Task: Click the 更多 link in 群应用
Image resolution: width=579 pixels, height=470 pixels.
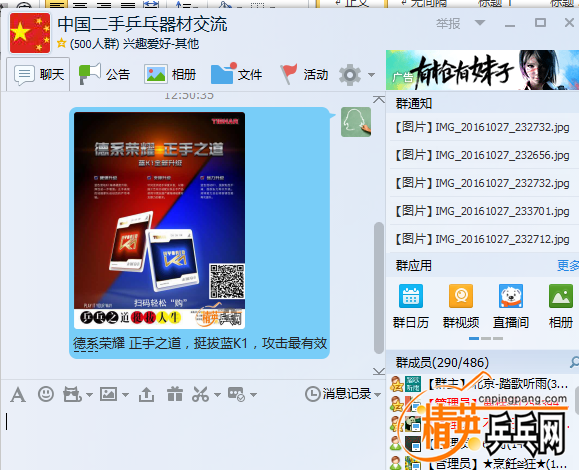Action: pyautogui.click(x=568, y=265)
